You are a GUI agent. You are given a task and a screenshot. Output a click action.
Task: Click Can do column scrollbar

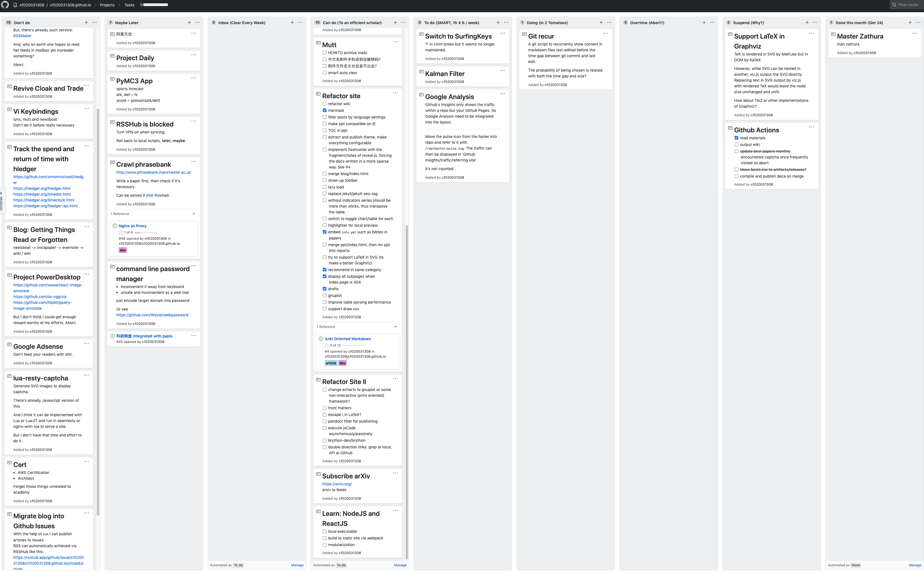(407, 392)
